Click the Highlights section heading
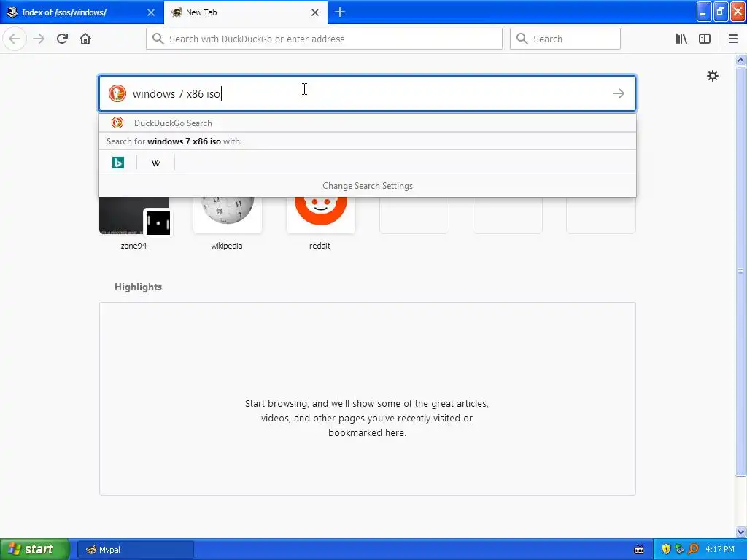This screenshot has width=747, height=560. point(138,287)
